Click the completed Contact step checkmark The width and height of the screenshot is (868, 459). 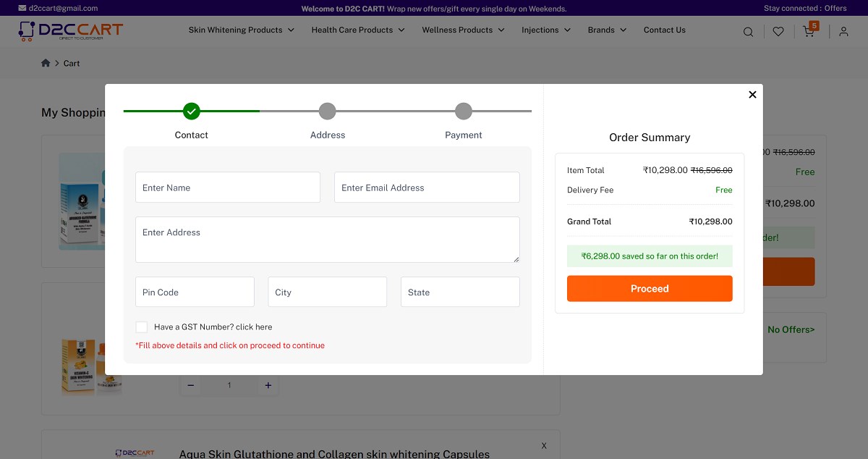coord(191,111)
